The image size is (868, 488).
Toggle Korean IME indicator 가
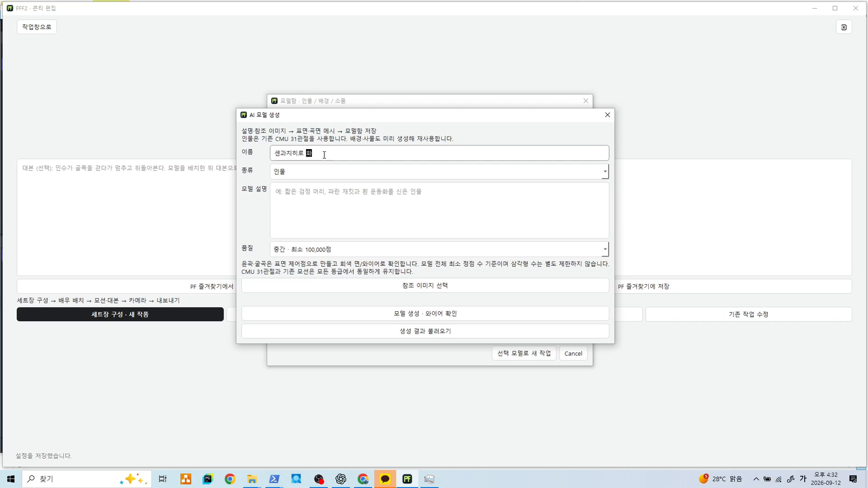pyautogui.click(x=803, y=479)
